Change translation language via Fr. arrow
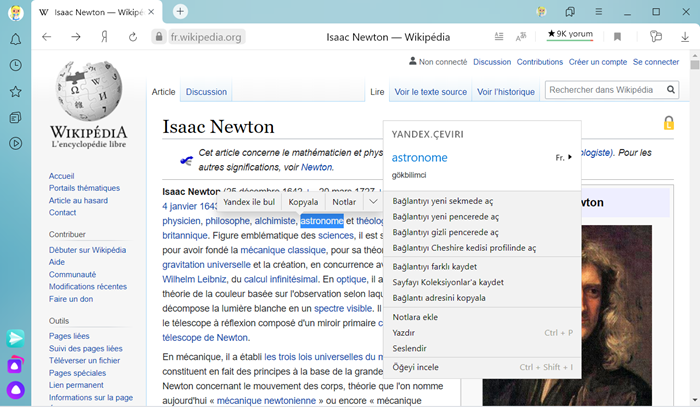This screenshot has height=407, width=700. coord(563,158)
